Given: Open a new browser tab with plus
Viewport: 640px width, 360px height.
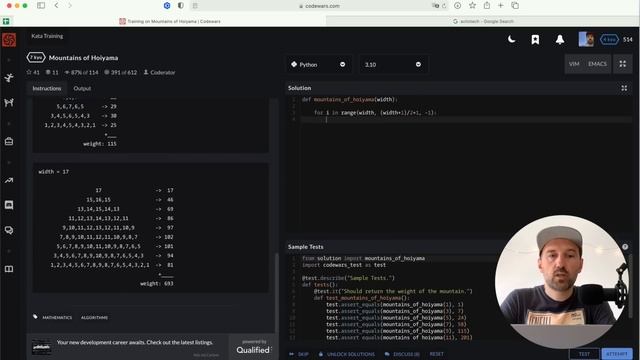Looking at the screenshot, I should 500,6.
